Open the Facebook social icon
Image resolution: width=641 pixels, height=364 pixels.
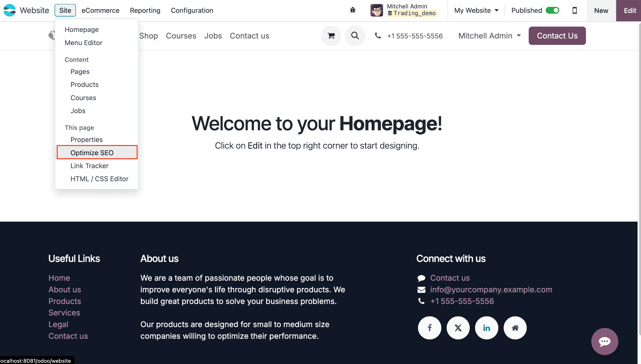point(429,328)
